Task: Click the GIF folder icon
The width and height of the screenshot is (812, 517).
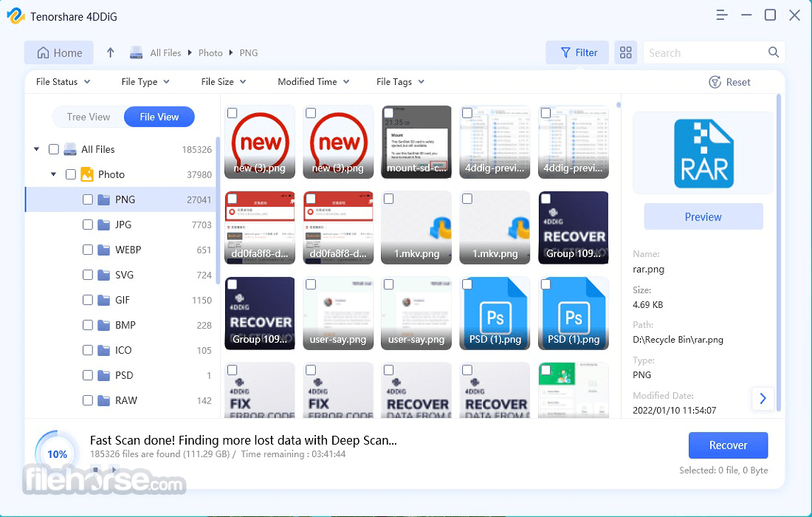Action: pyautogui.click(x=104, y=300)
